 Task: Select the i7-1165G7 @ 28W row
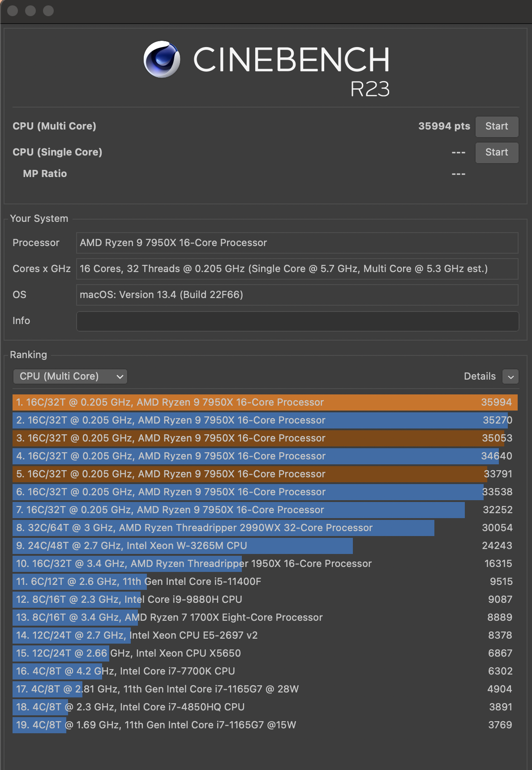tap(265, 689)
